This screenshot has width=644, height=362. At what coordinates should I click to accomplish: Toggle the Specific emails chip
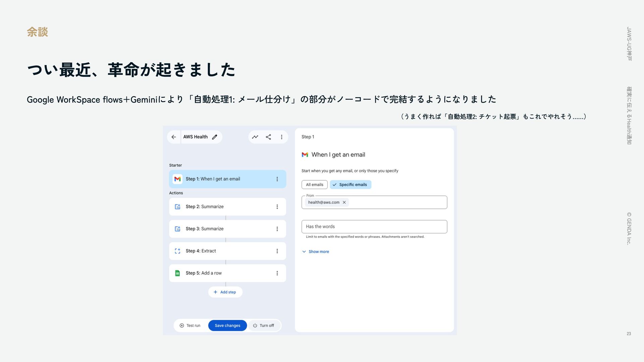pyautogui.click(x=350, y=185)
